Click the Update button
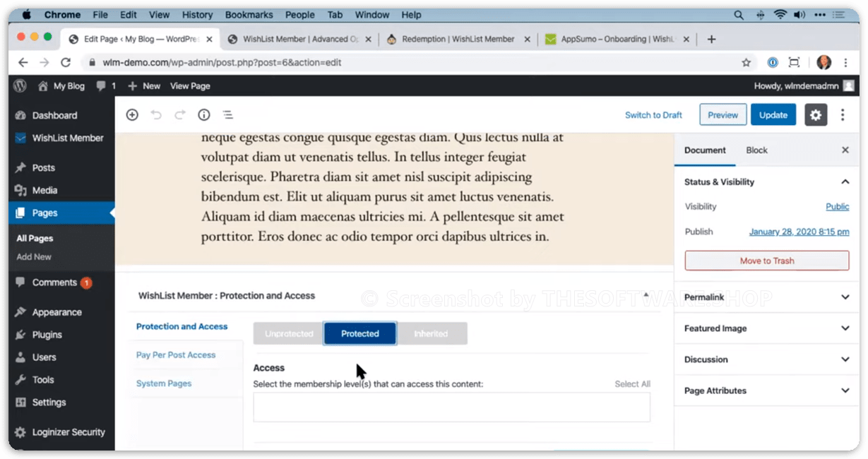 773,115
